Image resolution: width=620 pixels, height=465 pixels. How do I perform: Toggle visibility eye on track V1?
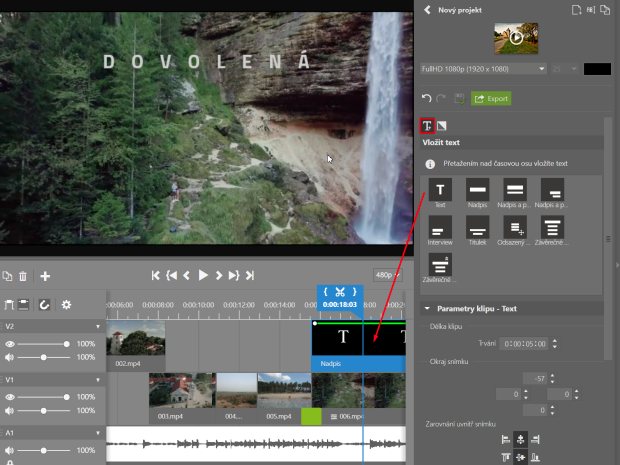[11, 397]
